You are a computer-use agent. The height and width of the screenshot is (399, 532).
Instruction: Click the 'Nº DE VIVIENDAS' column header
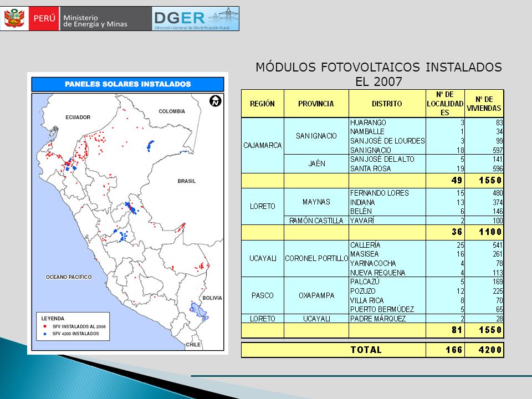coord(484,104)
